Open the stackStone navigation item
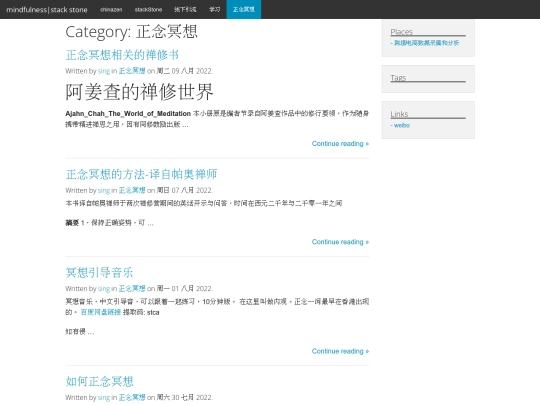Viewport: 540px width, 405px height. 148,10
